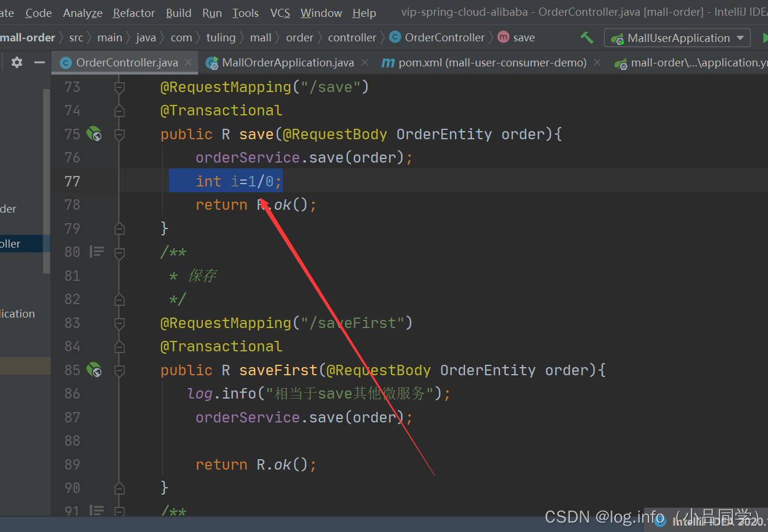This screenshot has height=532, width=768.
Task: Click the main breadcrumb
Action: [x=110, y=38]
